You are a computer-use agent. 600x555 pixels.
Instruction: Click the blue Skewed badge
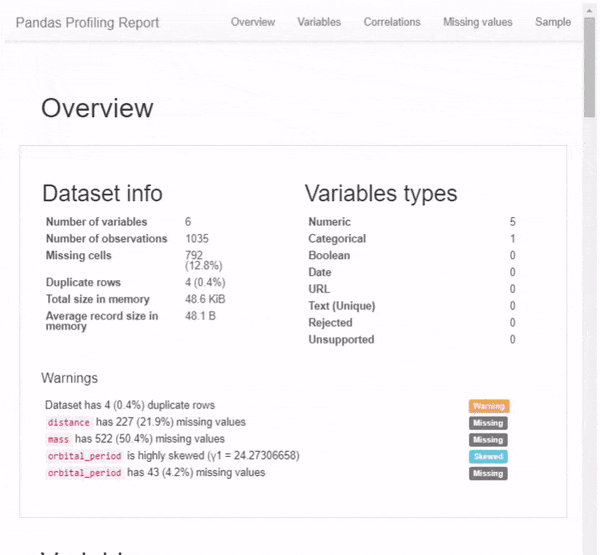click(x=488, y=456)
